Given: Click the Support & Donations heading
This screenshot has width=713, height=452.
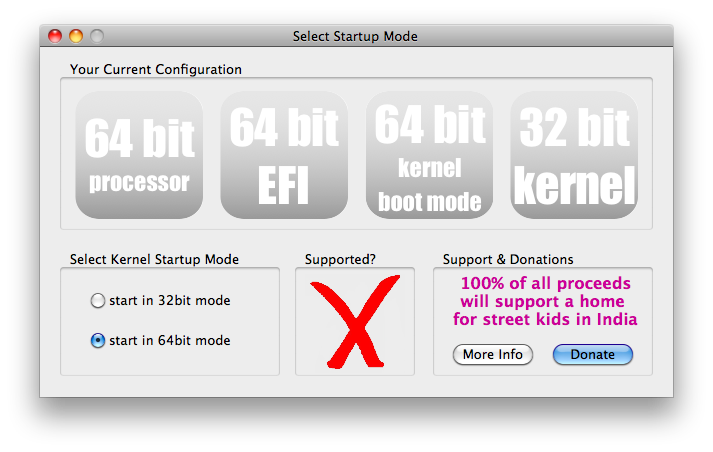Looking at the screenshot, I should click(x=508, y=259).
